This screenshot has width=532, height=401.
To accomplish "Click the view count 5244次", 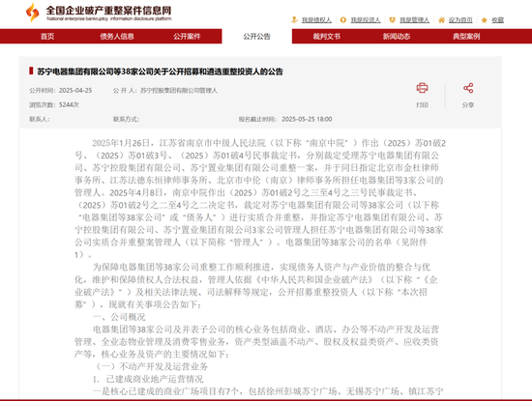I will click(69, 104).
